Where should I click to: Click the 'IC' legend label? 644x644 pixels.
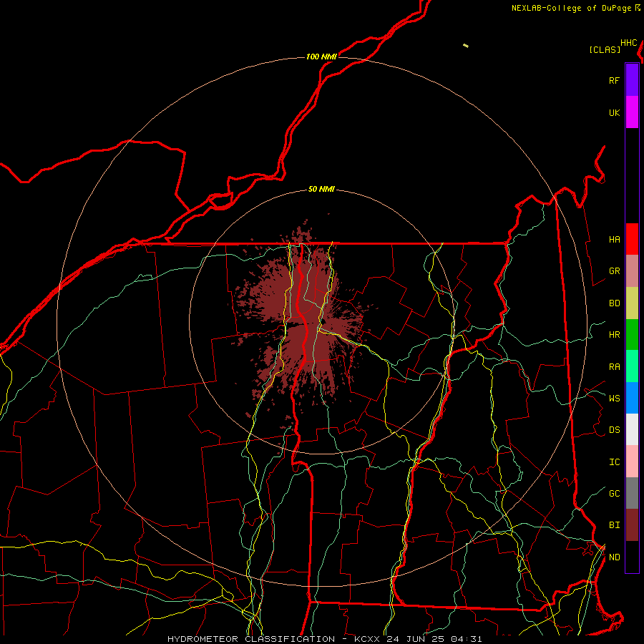tap(614, 462)
